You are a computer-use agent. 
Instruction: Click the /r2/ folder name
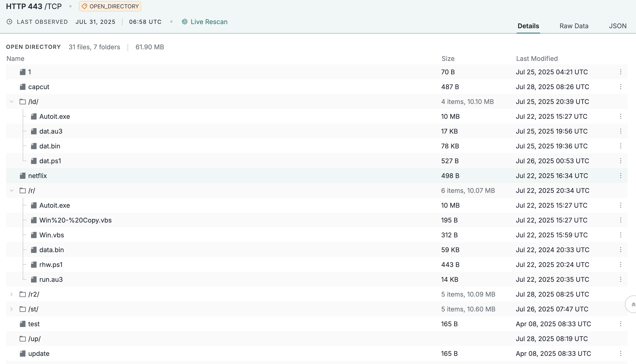(34, 294)
